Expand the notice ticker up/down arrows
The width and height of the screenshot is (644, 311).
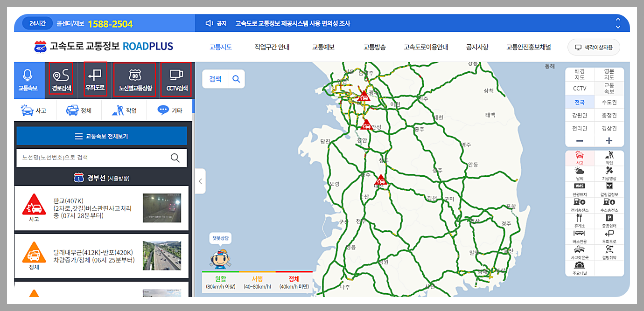pyautogui.click(x=618, y=23)
